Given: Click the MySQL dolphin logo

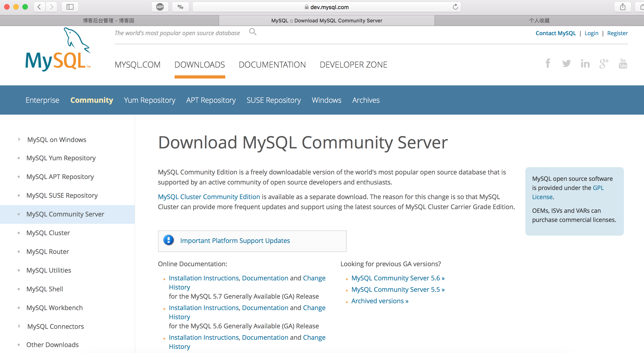Looking at the screenshot, I should [x=58, y=49].
